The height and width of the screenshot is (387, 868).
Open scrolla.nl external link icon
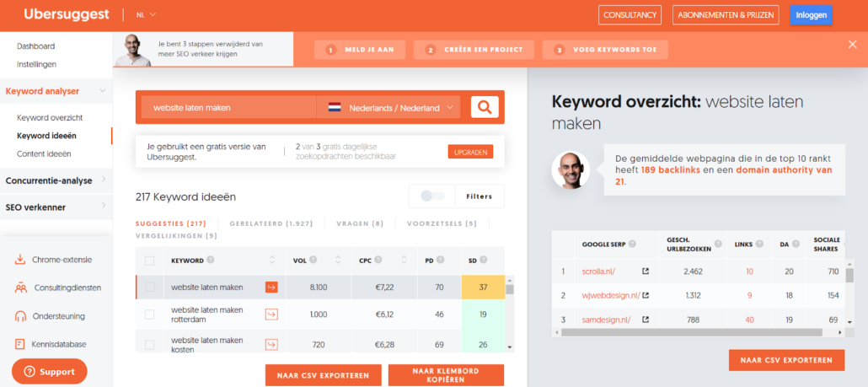pos(645,271)
